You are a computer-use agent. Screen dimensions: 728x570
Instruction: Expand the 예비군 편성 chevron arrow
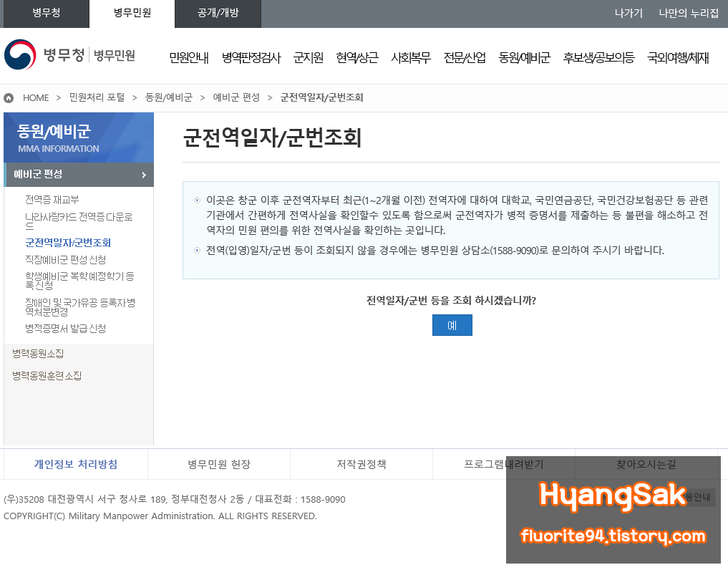point(144,175)
